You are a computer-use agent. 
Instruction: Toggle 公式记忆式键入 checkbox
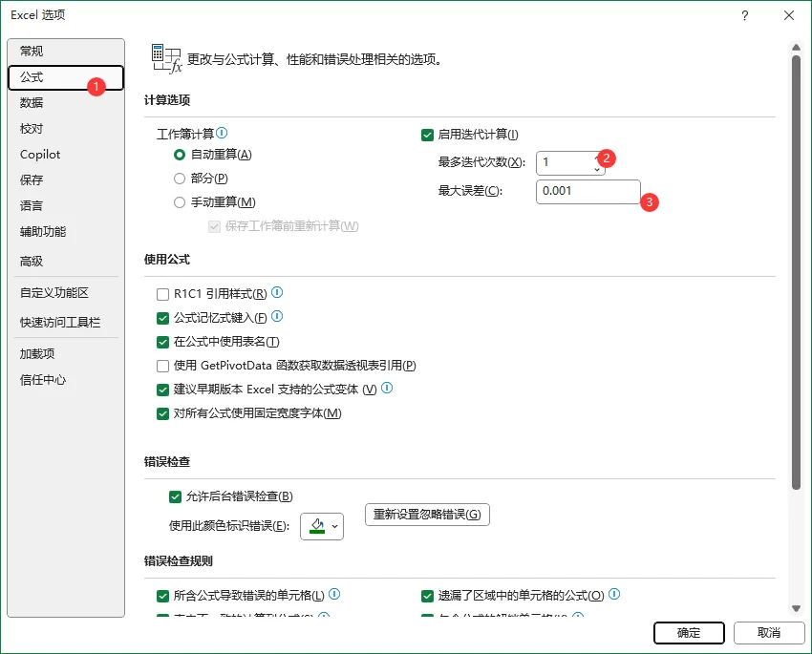162,318
